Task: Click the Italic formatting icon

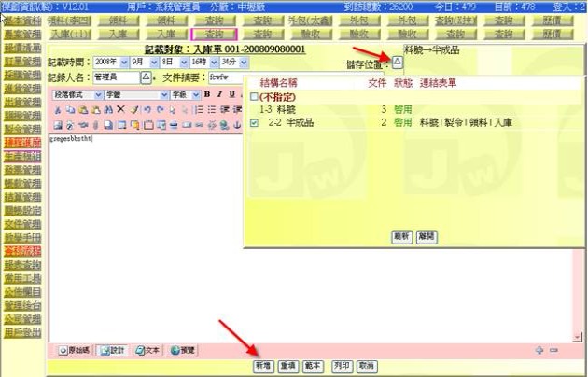Action: [x=218, y=94]
